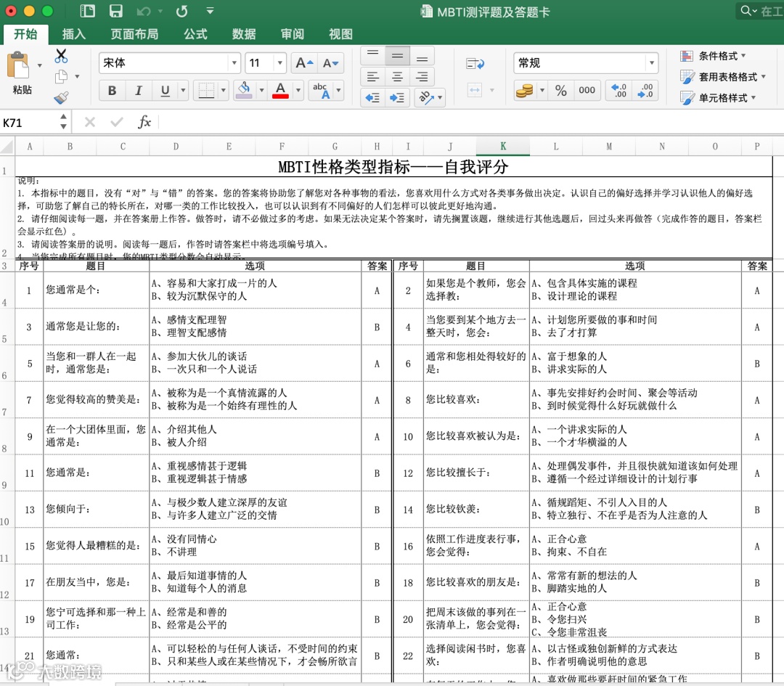Select column K header
The width and height of the screenshot is (784, 686).
point(503,146)
